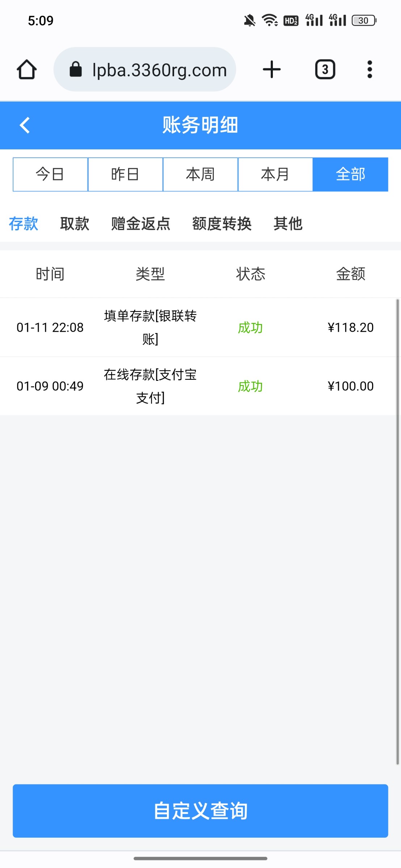Tap the muted notification bell icon
This screenshot has height=868, width=401.
[x=249, y=21]
